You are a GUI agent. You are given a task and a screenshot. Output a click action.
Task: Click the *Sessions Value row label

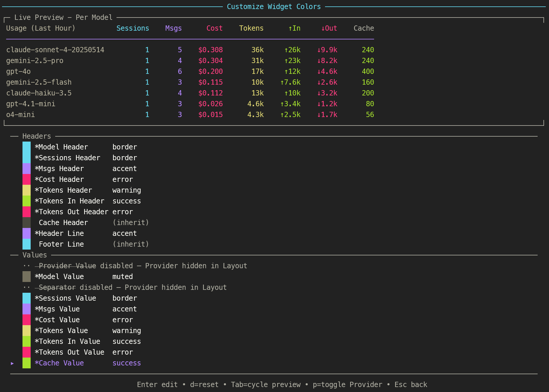click(65, 298)
